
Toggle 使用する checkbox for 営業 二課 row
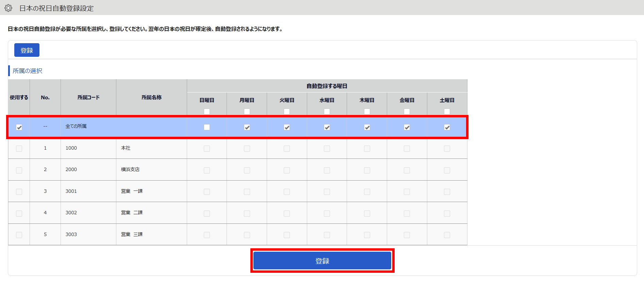[x=19, y=213]
